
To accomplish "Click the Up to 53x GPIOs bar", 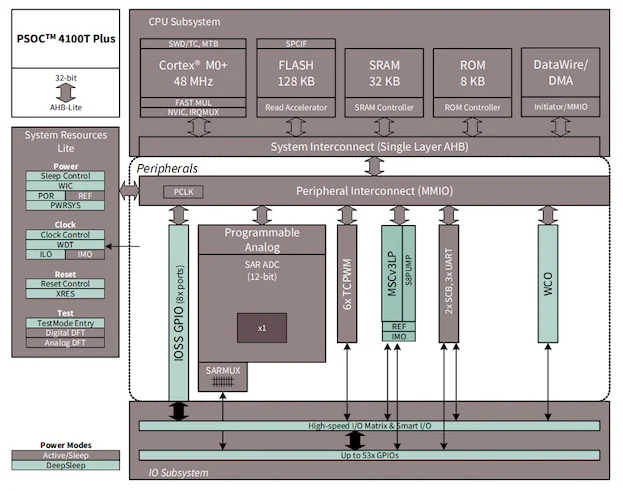I will click(370, 455).
